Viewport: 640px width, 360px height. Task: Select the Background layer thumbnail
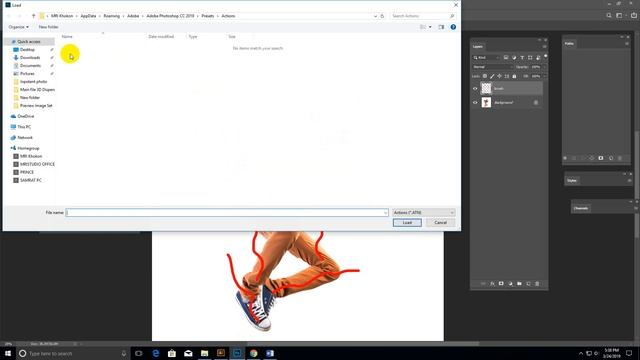point(486,102)
